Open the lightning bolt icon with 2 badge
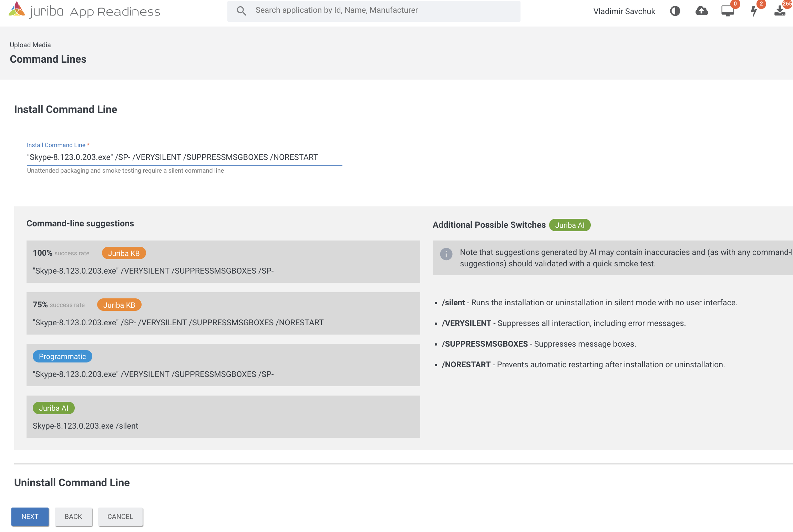The width and height of the screenshot is (793, 532). (754, 11)
